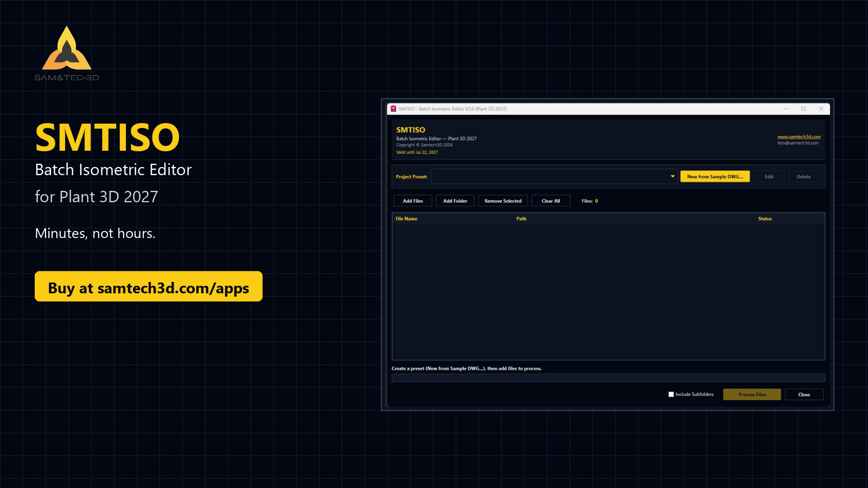Viewport: 868px width, 488px height.
Task: Click the Sam&Tec-3D logo
Action: (67, 54)
